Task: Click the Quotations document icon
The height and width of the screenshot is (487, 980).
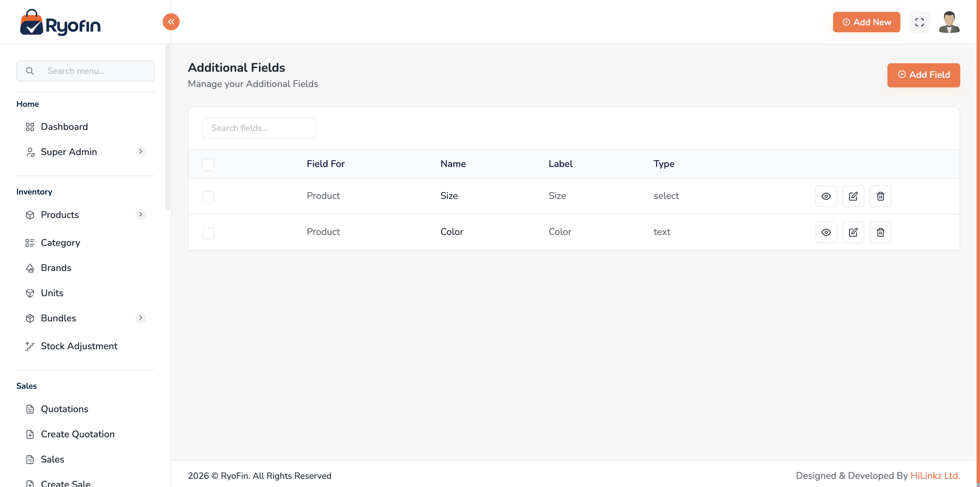Action: pyautogui.click(x=30, y=409)
